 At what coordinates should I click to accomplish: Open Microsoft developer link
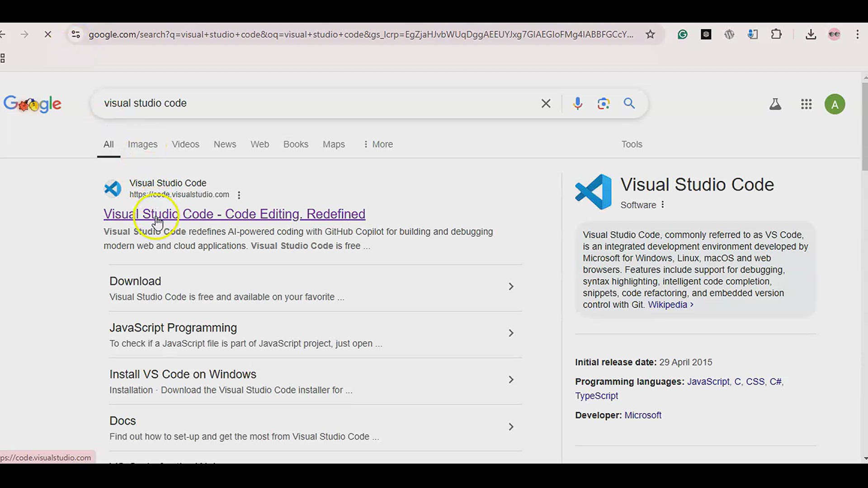642,415
